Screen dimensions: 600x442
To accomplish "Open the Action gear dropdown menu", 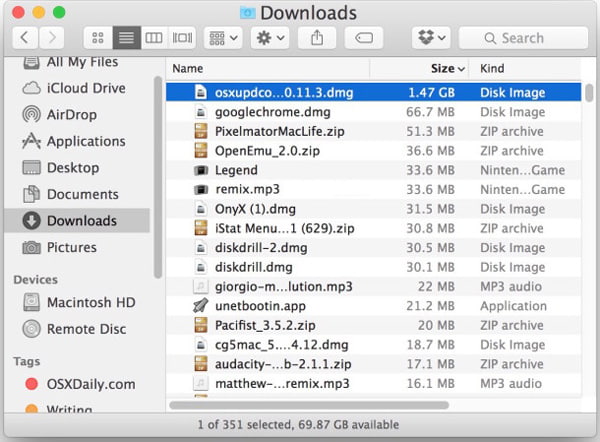I will coord(270,38).
